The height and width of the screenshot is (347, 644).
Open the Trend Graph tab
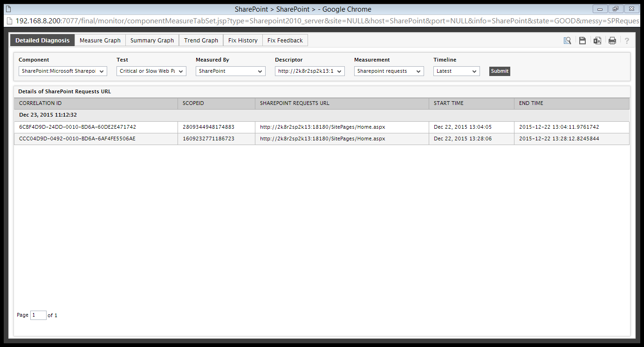click(x=201, y=41)
